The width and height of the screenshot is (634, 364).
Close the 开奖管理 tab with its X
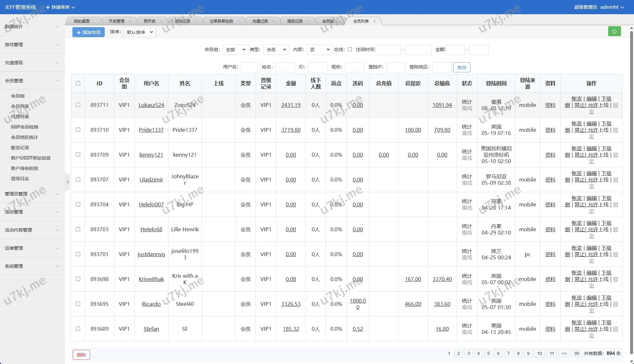click(x=130, y=21)
